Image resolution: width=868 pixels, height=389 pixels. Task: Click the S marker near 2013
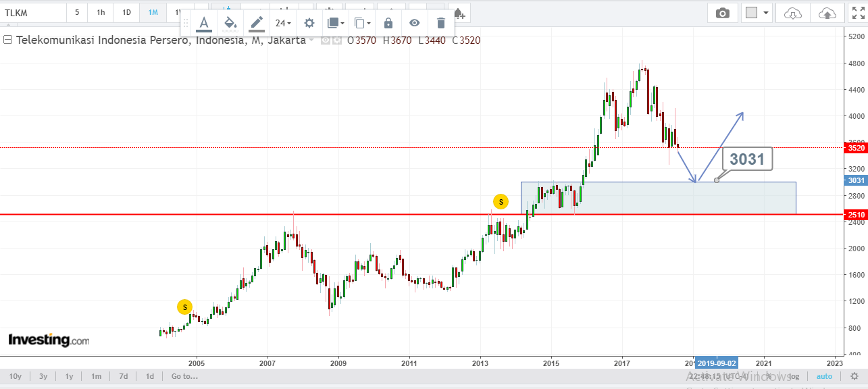tap(501, 201)
